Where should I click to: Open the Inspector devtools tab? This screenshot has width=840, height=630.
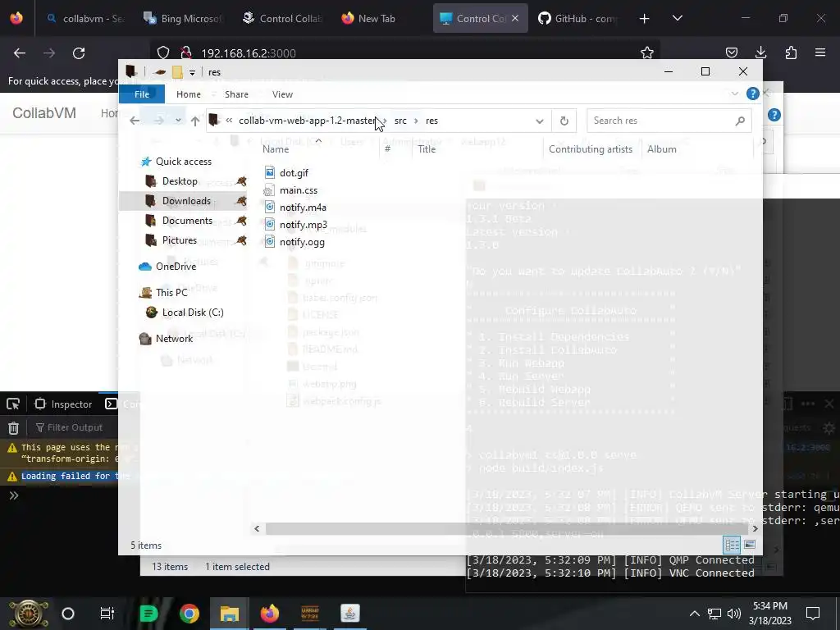[64, 404]
